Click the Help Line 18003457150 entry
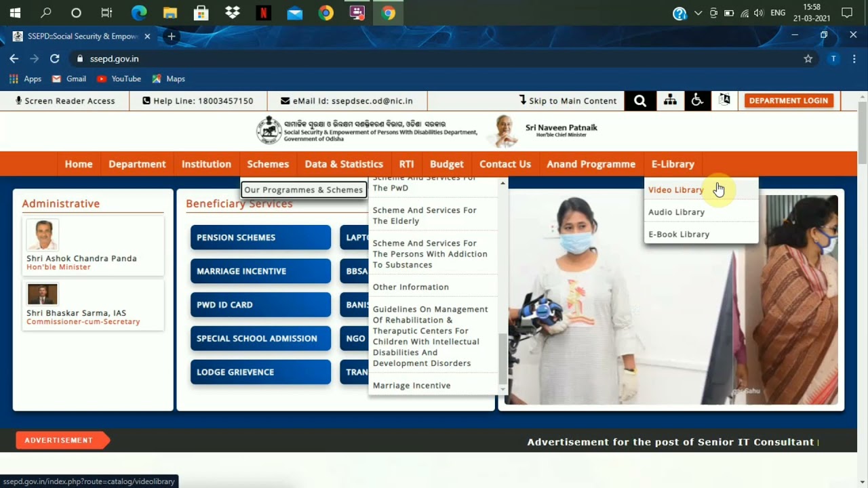The height and width of the screenshot is (488, 868). point(197,101)
